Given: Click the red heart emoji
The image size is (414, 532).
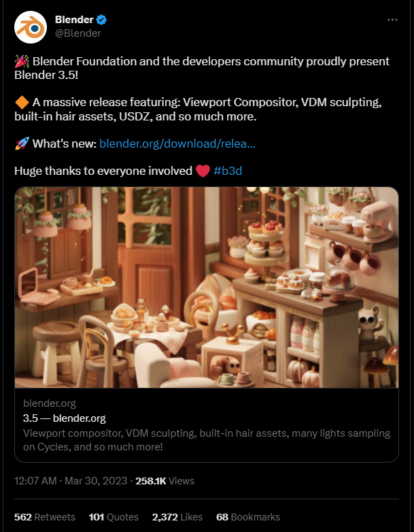Looking at the screenshot, I should [203, 171].
